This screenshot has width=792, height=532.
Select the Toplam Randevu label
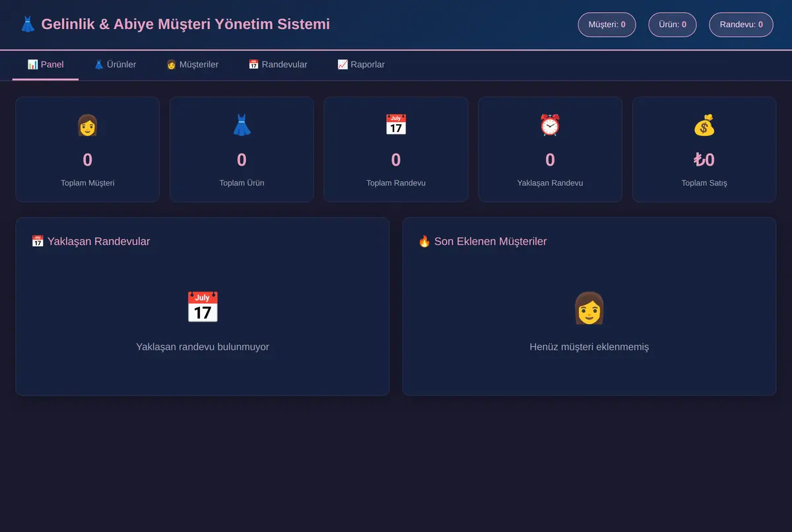click(396, 183)
